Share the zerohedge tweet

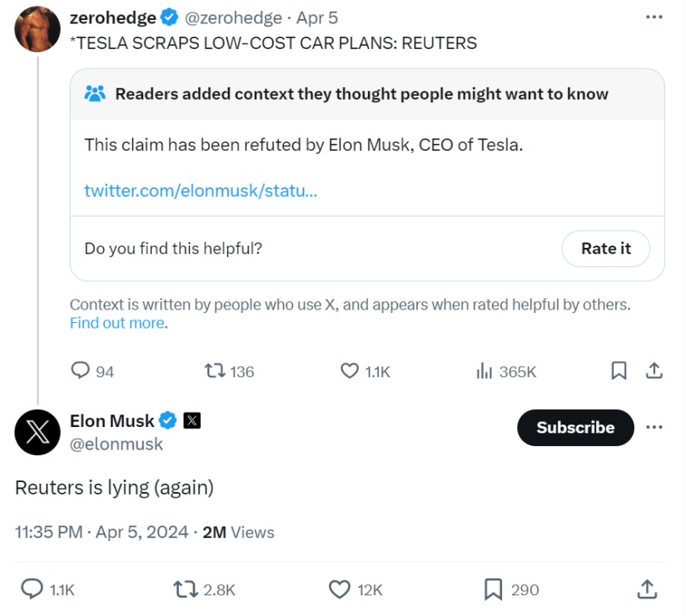click(654, 371)
